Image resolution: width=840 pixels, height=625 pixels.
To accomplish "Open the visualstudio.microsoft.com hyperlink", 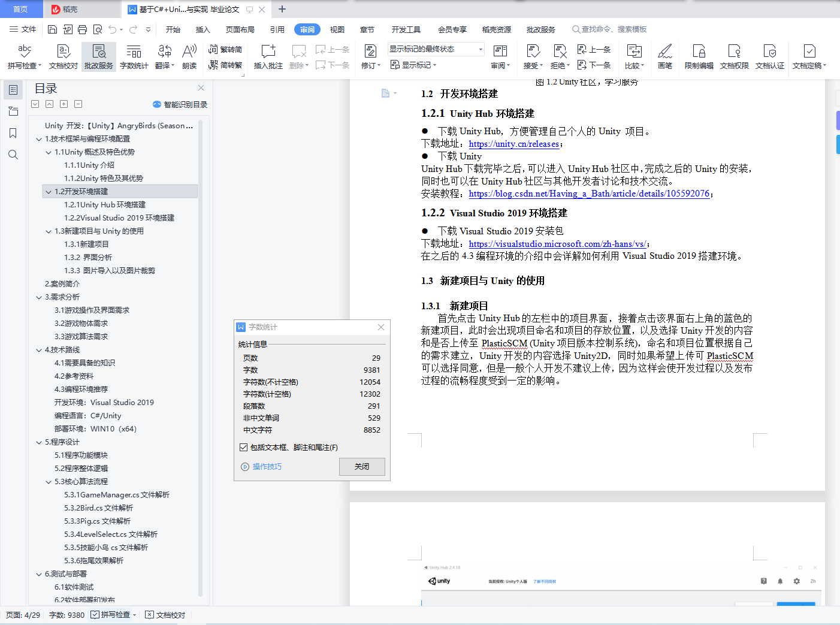I will (x=557, y=244).
